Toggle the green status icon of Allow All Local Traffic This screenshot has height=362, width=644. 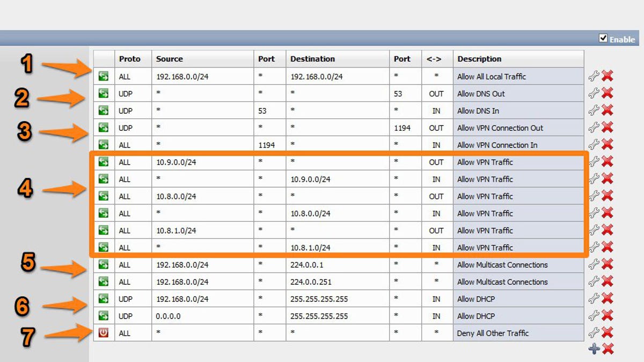click(104, 76)
